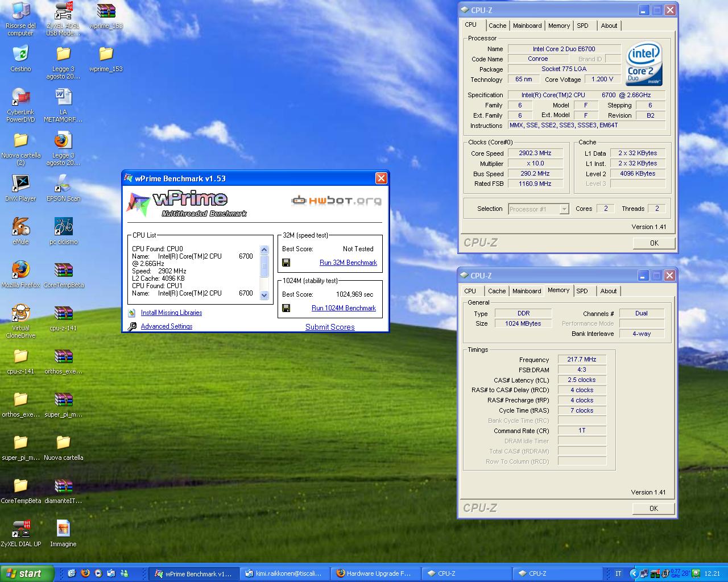Open the Windows start menu
Image resolution: width=728 pixels, height=582 pixels.
[27, 573]
